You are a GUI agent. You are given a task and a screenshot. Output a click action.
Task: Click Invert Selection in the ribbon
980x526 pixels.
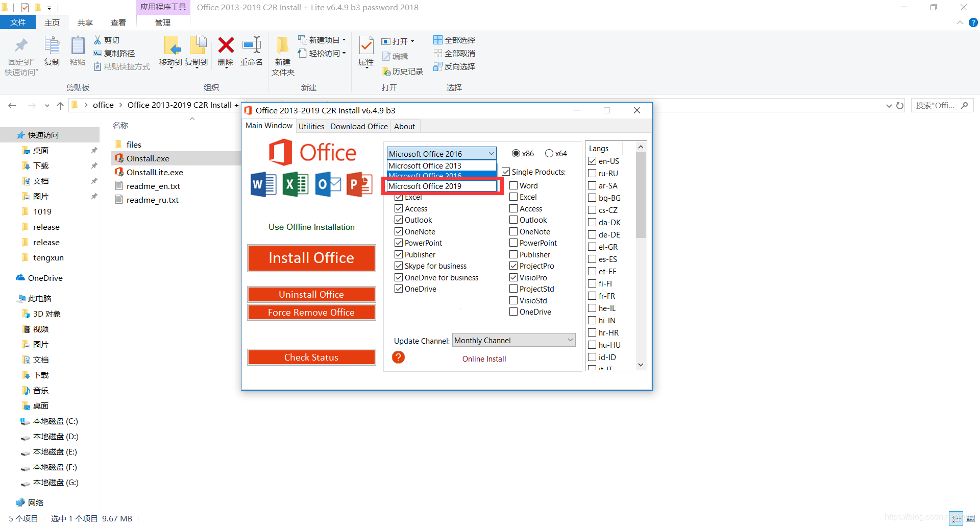454,66
